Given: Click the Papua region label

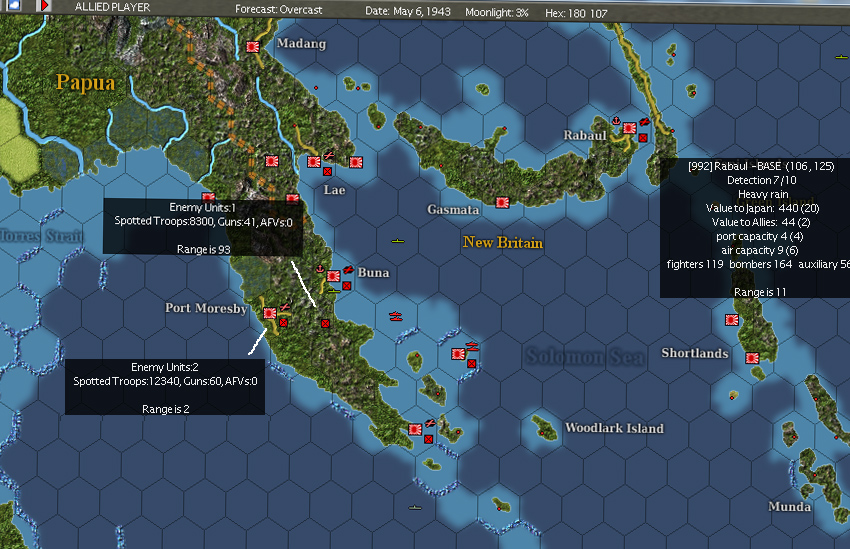Looking at the screenshot, I should pos(86,82).
